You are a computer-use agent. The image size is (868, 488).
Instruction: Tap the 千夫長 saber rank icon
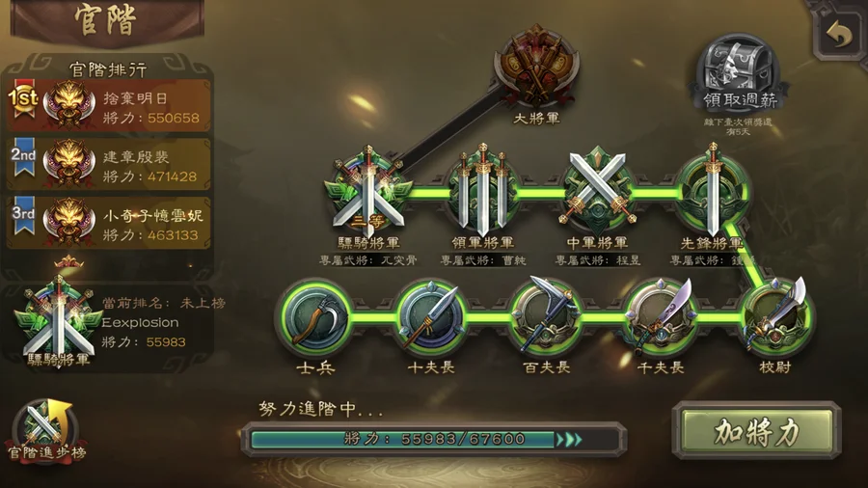661,317
